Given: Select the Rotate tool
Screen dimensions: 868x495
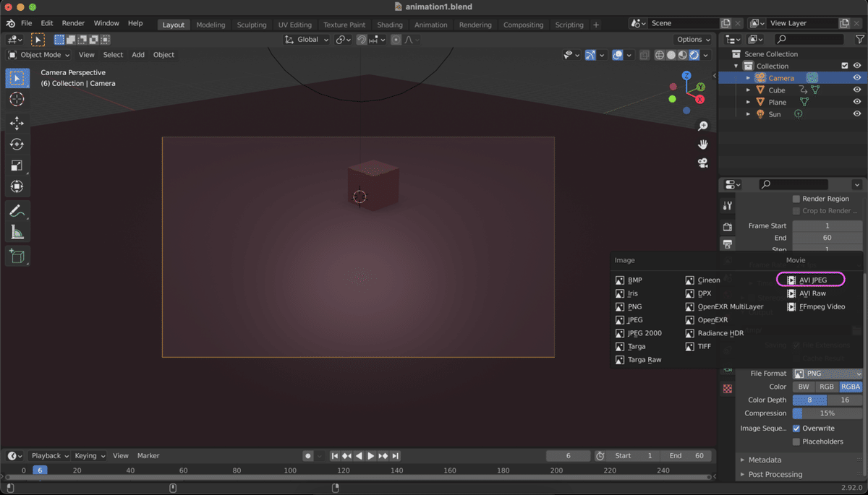Looking at the screenshot, I should [x=17, y=145].
